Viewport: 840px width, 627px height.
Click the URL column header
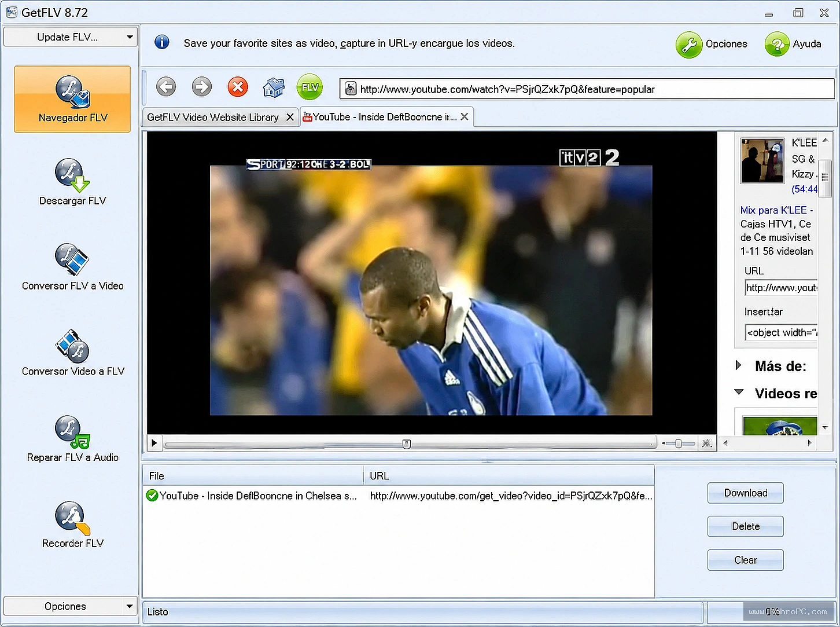[509, 476]
